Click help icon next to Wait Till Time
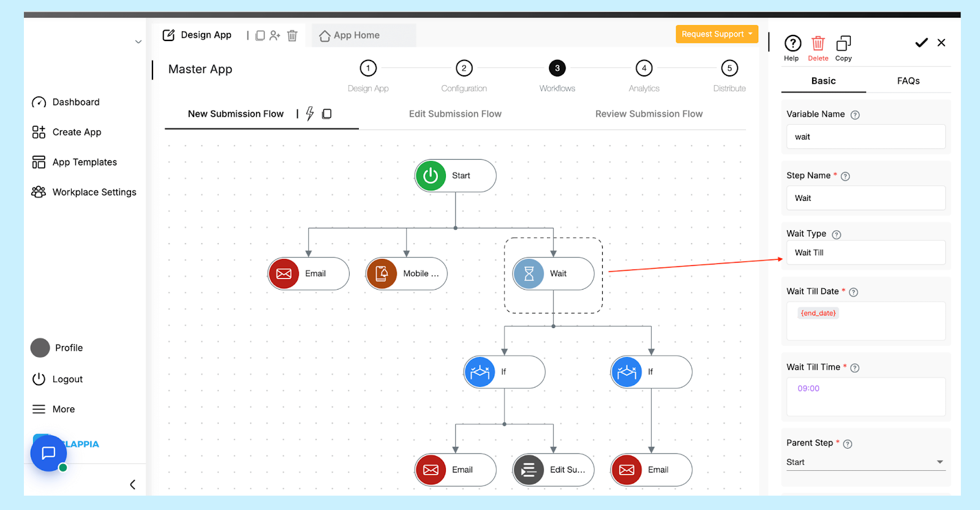This screenshot has height=510, width=980. click(855, 368)
